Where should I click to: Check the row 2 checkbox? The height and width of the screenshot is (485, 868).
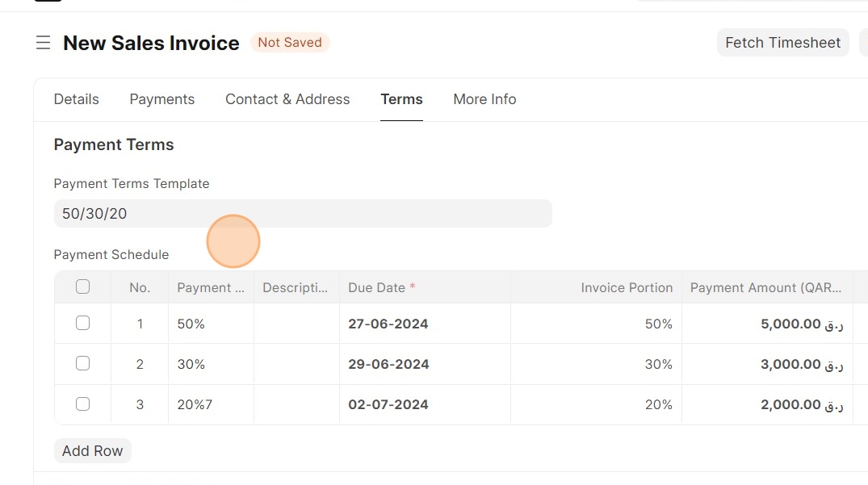click(x=82, y=363)
